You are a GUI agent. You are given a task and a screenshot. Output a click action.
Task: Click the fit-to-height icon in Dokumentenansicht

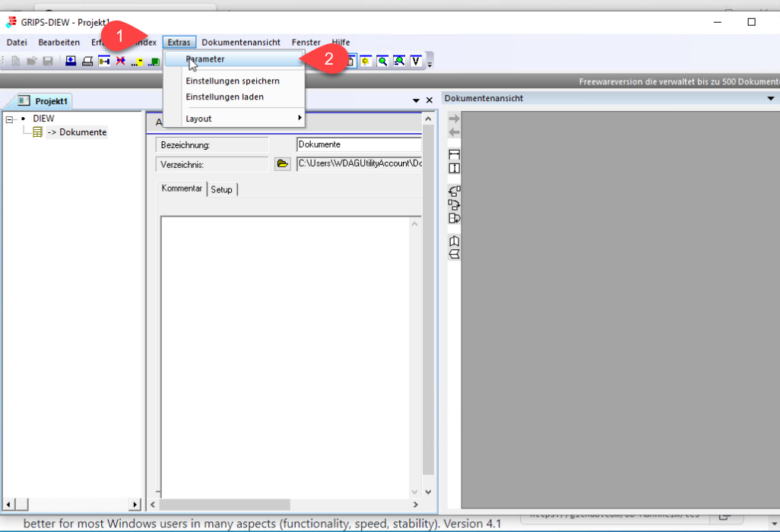[455, 168]
